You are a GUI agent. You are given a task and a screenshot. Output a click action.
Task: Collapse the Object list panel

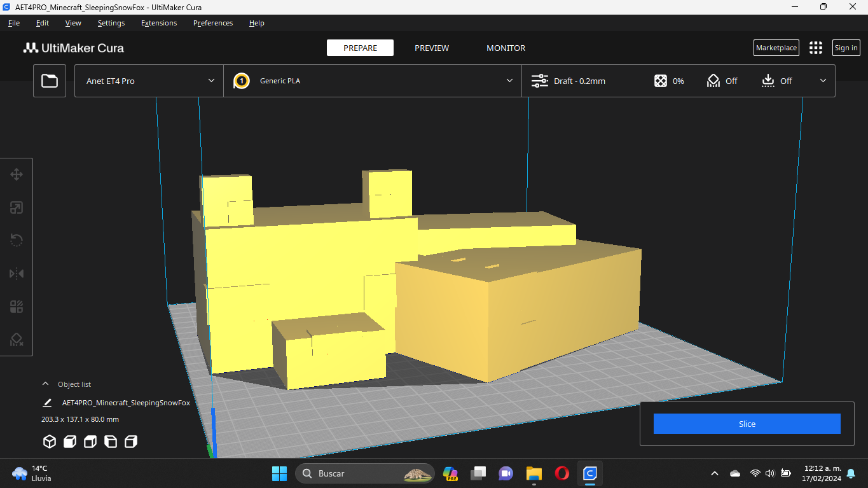point(45,383)
